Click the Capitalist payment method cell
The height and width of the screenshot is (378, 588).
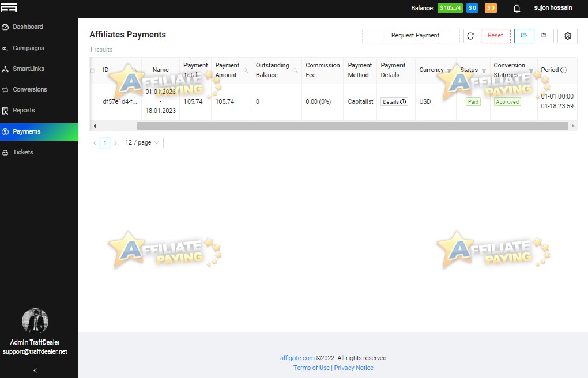click(360, 101)
